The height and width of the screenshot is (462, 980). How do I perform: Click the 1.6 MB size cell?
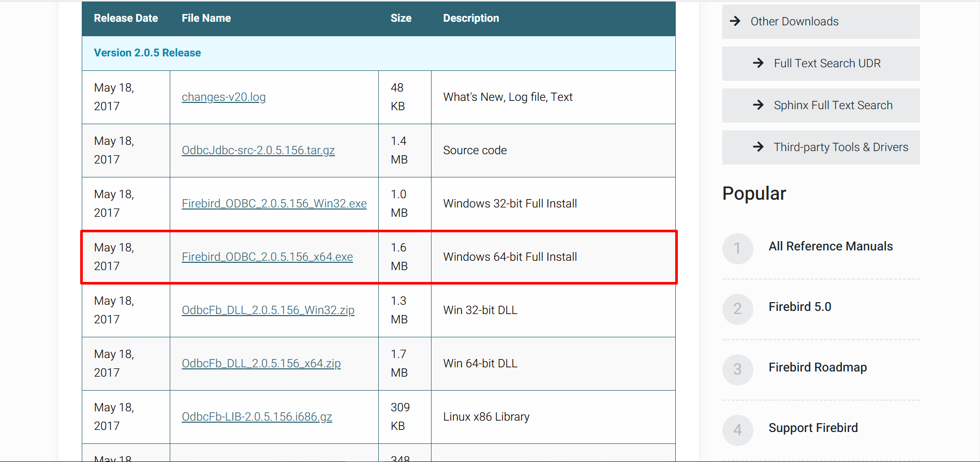(405, 257)
